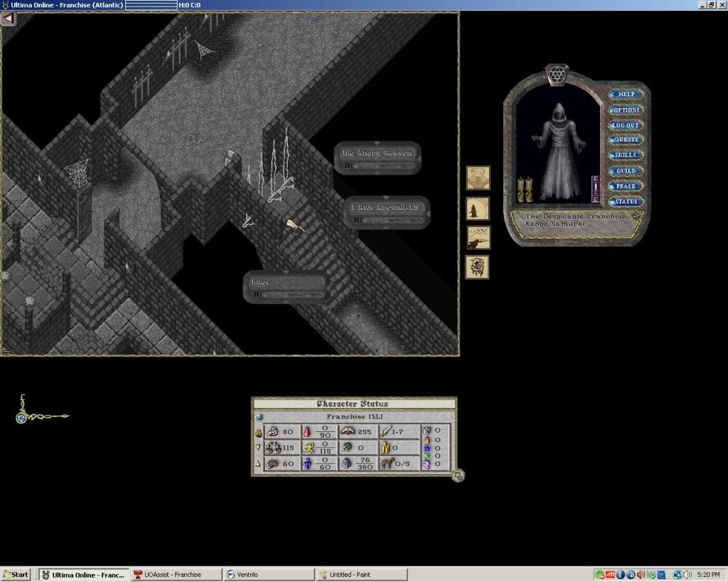Screen dimensions: 728x582
Task: Click the Dexterity icon showing 115
Action: pos(272,448)
